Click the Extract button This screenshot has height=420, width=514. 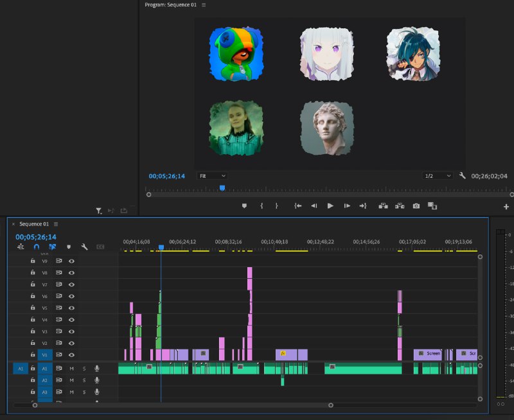tap(400, 206)
